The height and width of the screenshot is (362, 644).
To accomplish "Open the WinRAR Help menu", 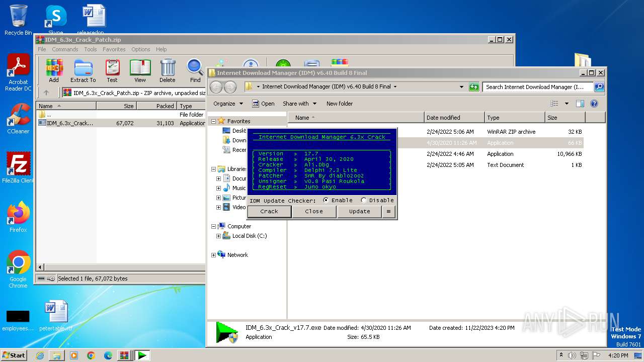I will [161, 49].
